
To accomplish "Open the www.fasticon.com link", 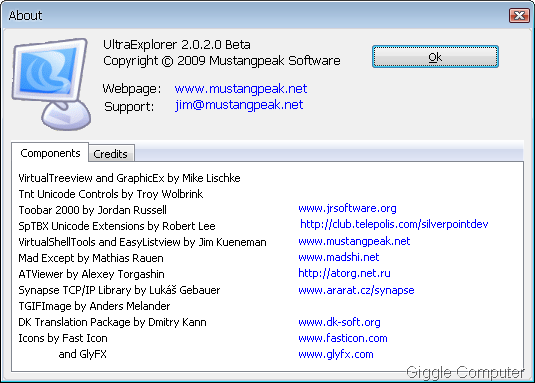I will 343,338.
